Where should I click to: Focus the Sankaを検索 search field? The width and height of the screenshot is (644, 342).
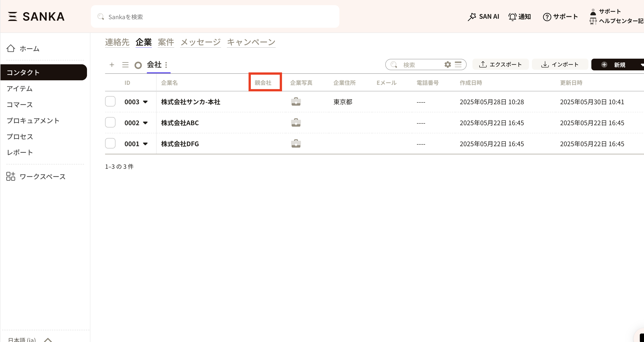[215, 17]
